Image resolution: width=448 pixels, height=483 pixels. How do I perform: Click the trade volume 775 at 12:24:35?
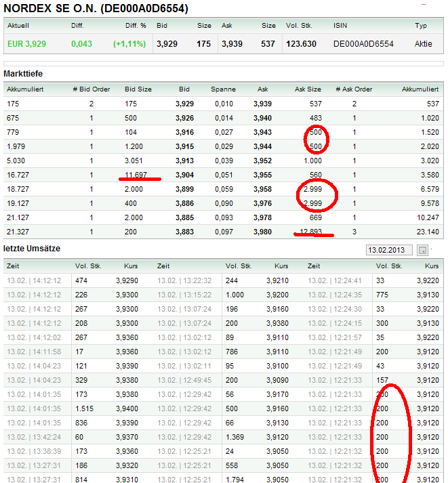pyautogui.click(x=382, y=295)
